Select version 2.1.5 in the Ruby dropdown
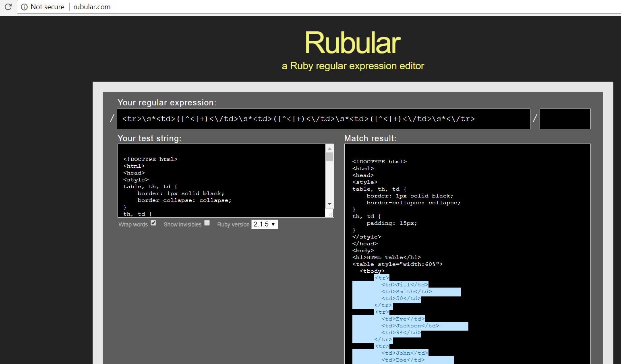This screenshot has width=621, height=364. click(x=261, y=224)
